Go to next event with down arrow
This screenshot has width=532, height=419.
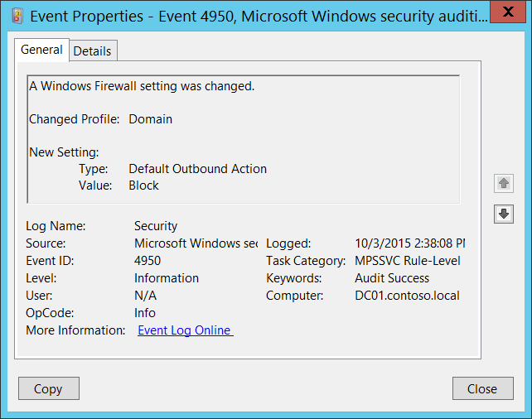point(503,214)
